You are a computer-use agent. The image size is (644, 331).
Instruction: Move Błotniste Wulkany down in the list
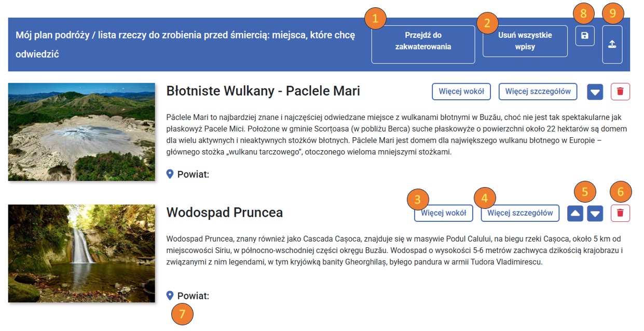pyautogui.click(x=595, y=92)
